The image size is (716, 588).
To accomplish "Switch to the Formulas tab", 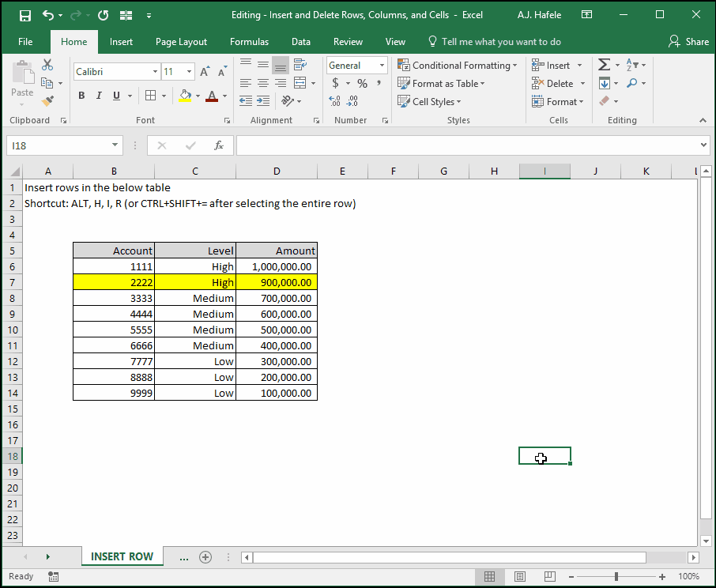I will tap(249, 42).
